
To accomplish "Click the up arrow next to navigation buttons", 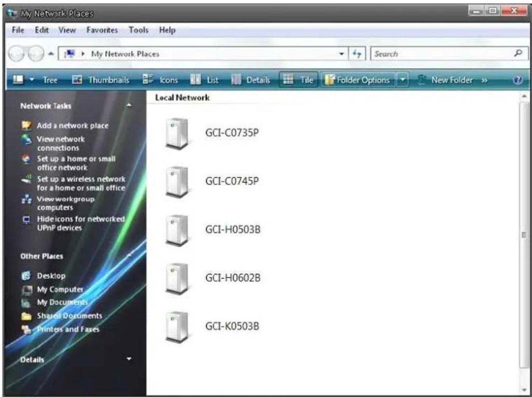I will (51, 53).
